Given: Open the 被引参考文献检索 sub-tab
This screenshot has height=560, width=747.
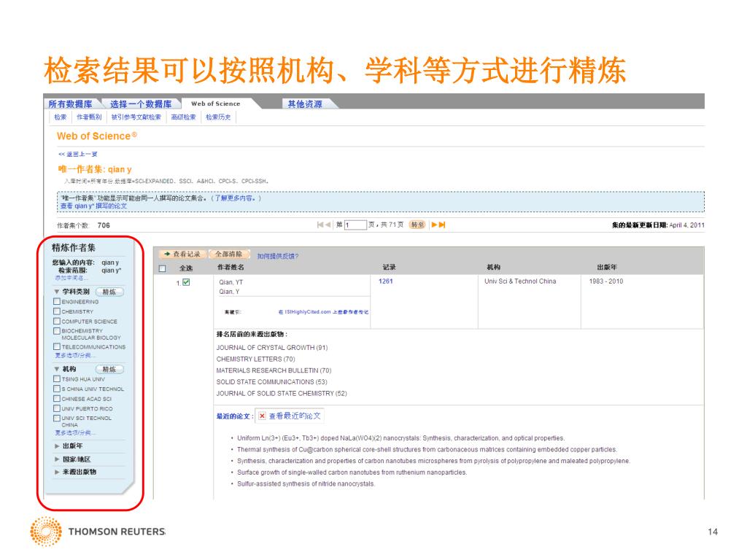Looking at the screenshot, I should (x=136, y=117).
